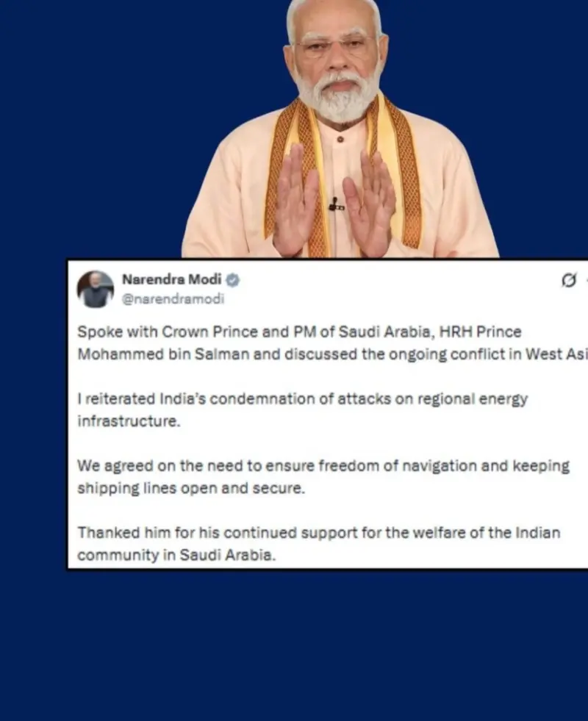Open the Narendra Modi display name
The image size is (588, 721).
[171, 279]
